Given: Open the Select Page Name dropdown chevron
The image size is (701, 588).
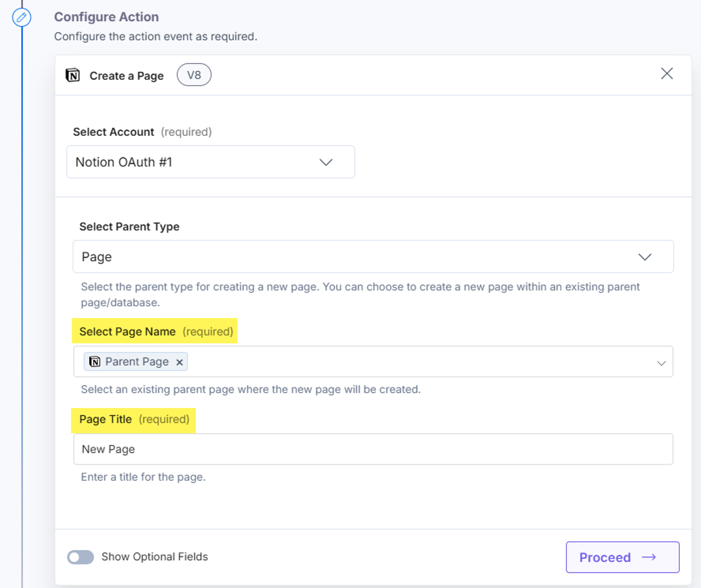Looking at the screenshot, I should (x=661, y=363).
